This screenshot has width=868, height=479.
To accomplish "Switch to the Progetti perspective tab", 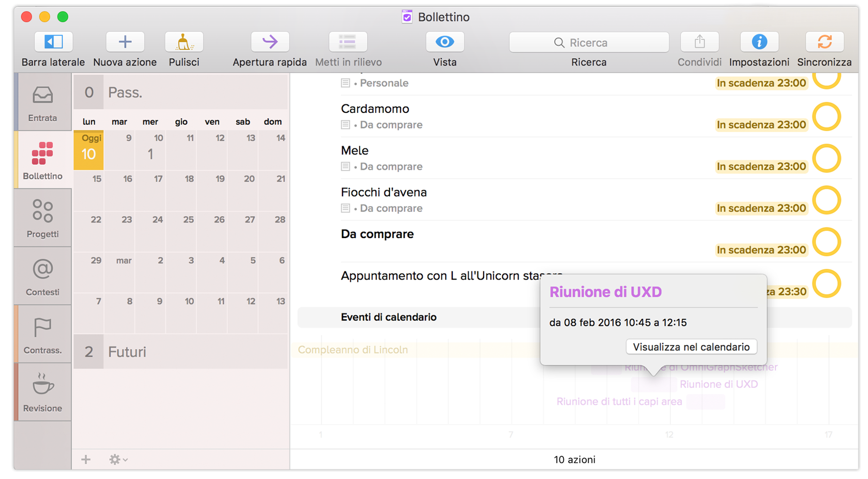I will [x=42, y=218].
